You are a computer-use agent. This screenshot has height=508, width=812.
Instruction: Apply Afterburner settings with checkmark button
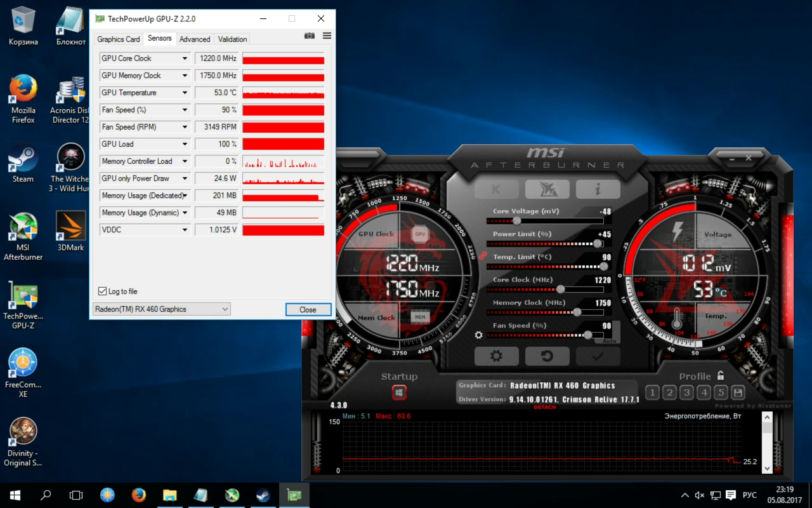pos(598,356)
